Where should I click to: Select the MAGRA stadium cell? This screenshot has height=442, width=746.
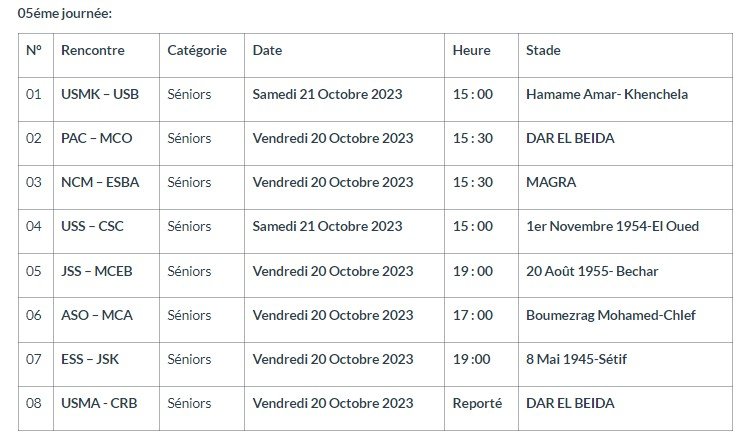551,182
